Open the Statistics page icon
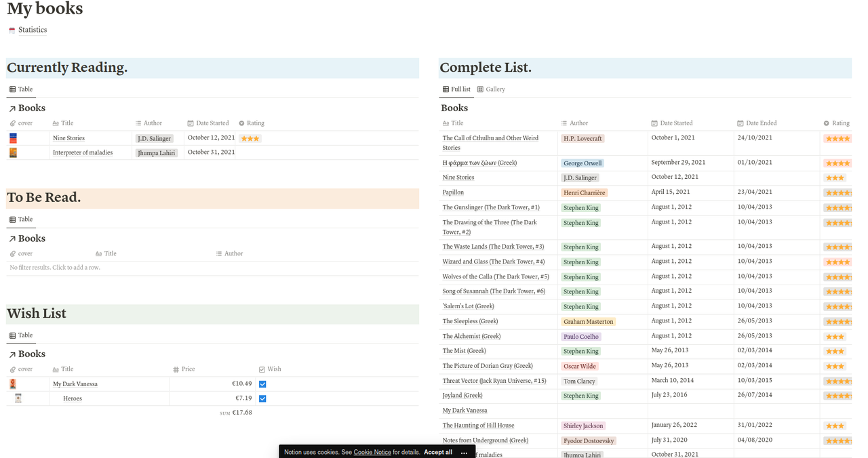 click(12, 30)
